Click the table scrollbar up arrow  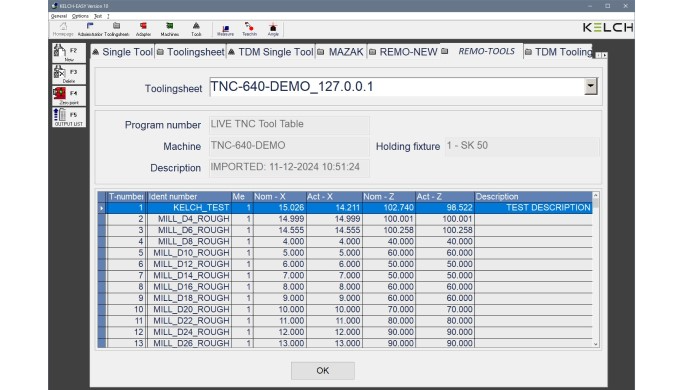coord(595,196)
